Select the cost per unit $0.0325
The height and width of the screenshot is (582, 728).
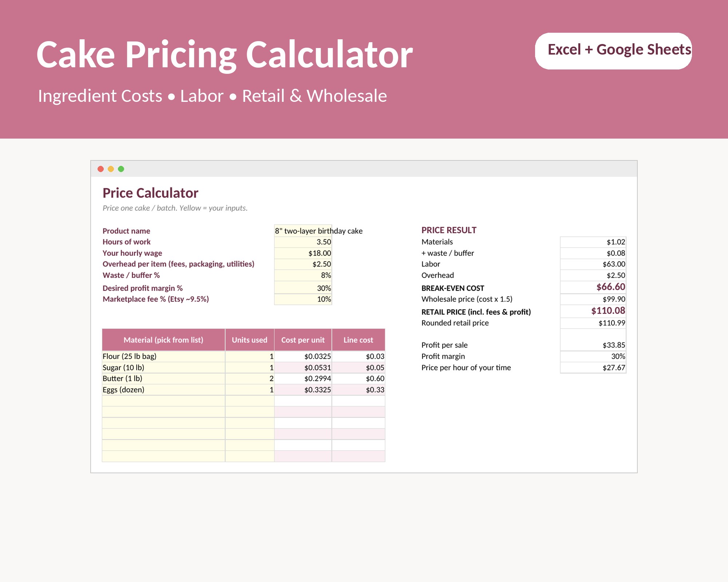(303, 356)
